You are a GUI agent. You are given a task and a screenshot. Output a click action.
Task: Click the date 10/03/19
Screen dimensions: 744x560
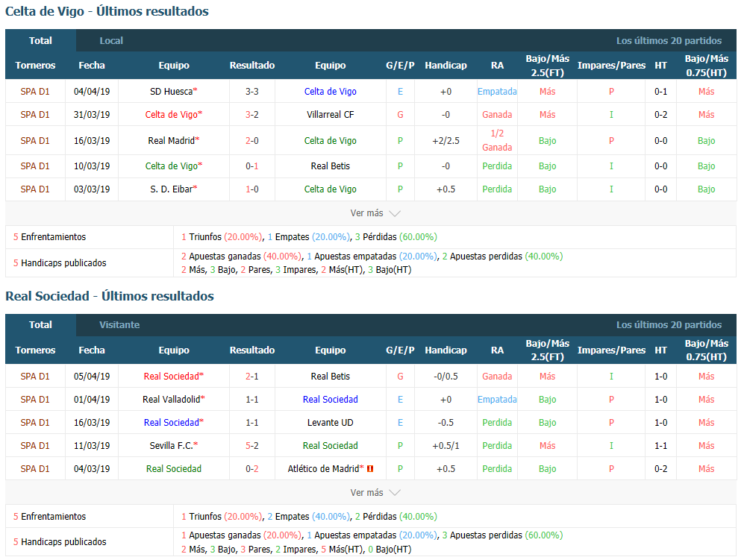[92, 166]
